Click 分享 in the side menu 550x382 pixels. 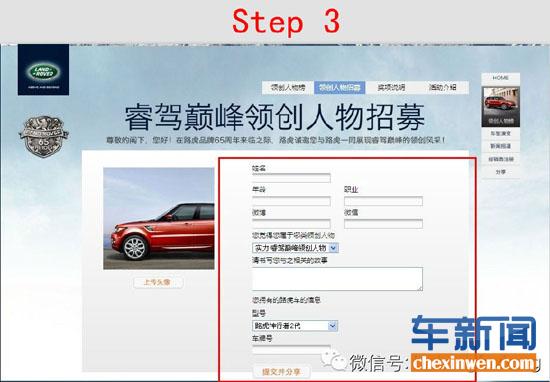point(501,172)
